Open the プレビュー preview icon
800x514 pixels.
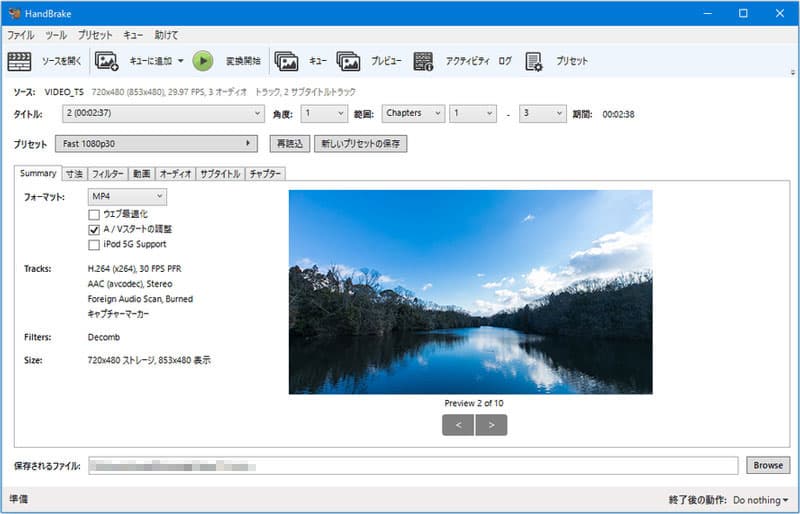[348, 61]
